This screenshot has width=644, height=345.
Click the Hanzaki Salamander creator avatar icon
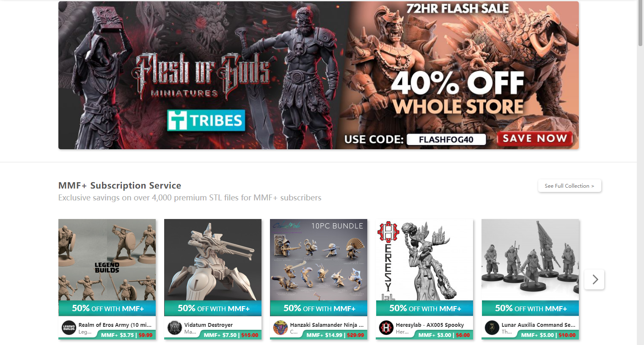281,328
